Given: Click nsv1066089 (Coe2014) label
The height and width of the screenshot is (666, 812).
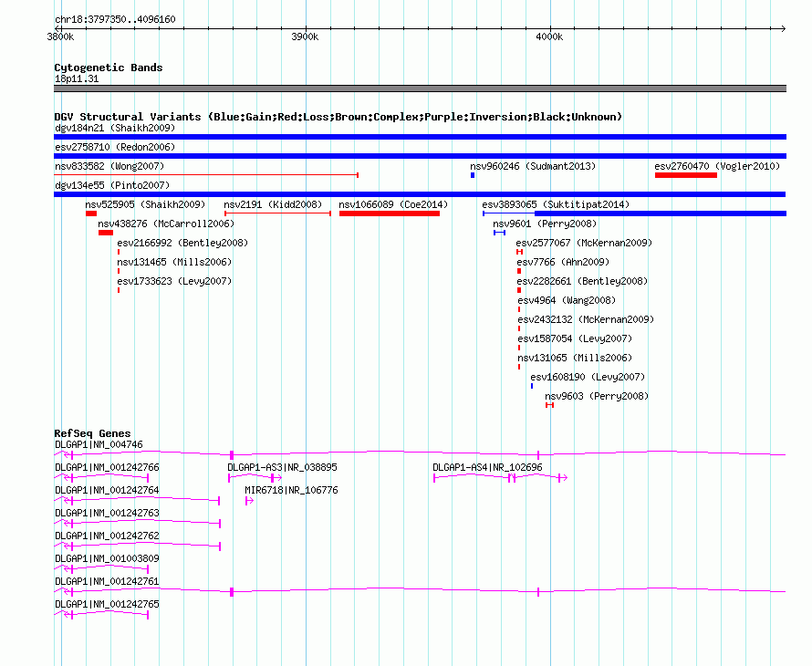Looking at the screenshot, I should click(393, 204).
